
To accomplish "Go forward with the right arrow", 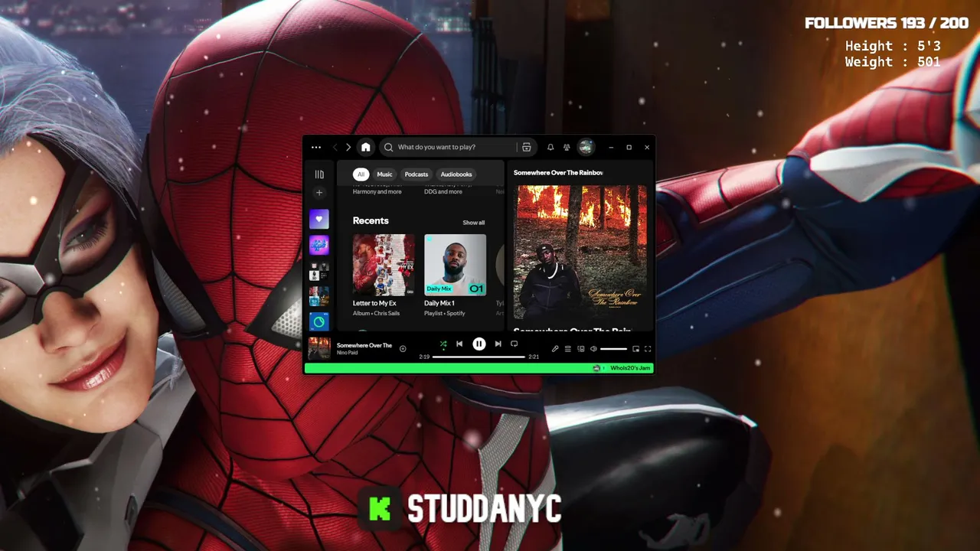I will [x=348, y=147].
